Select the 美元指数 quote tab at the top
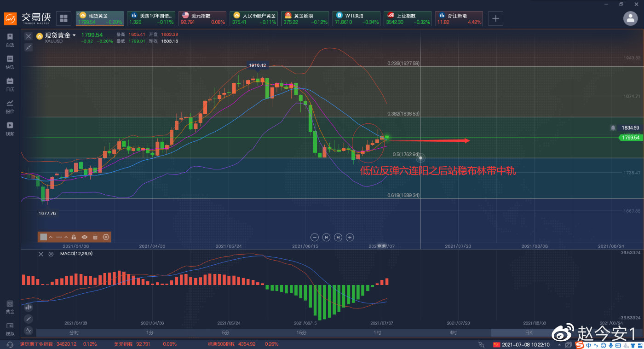Image resolution: width=644 pixels, height=349 pixels. [202, 18]
